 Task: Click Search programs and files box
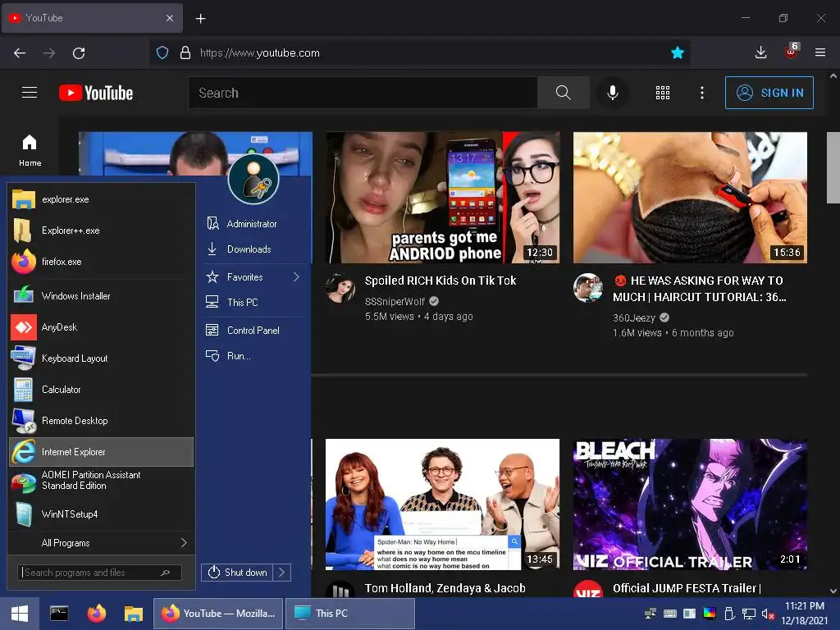tap(99, 573)
